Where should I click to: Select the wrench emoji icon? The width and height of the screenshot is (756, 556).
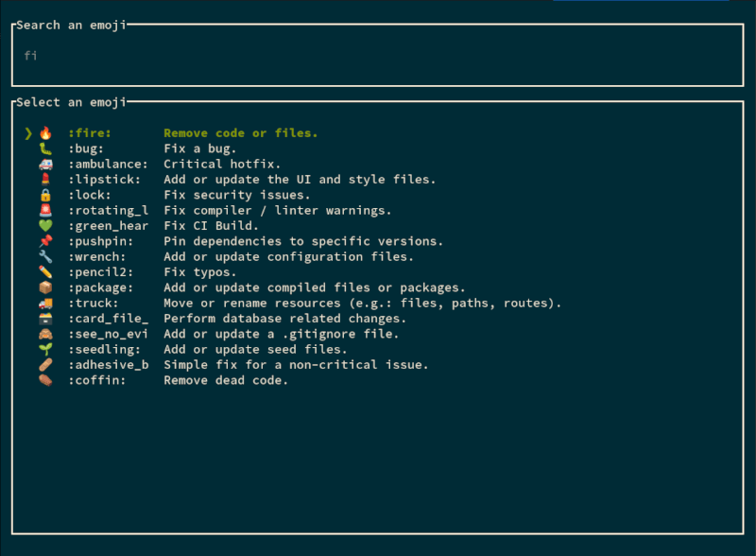pos(45,256)
